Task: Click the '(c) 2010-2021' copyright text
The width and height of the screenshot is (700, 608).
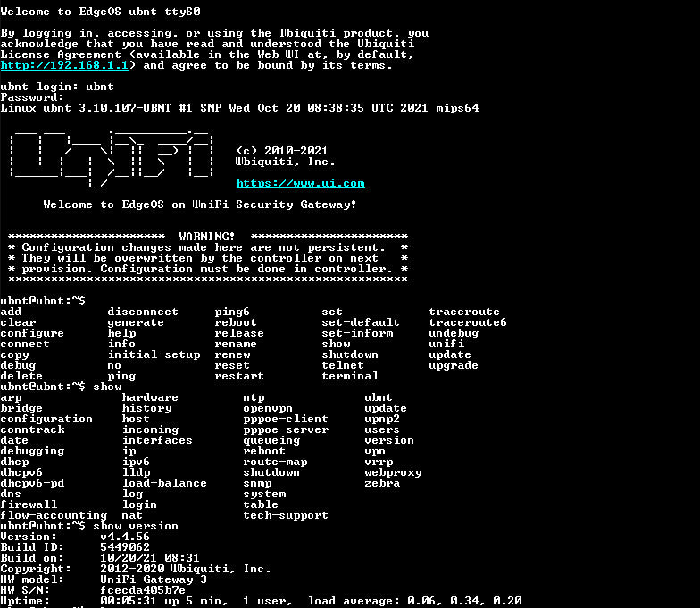Action: tap(282, 151)
